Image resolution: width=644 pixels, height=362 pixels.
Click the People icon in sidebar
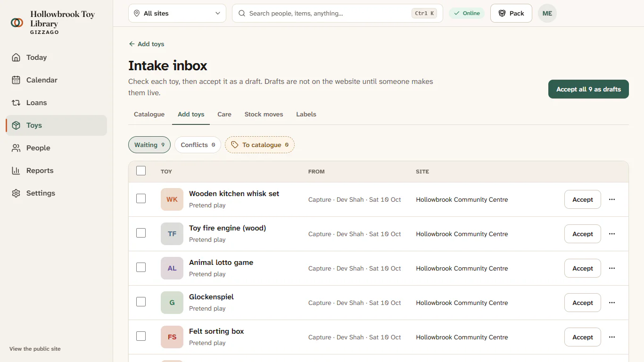[16, 148]
